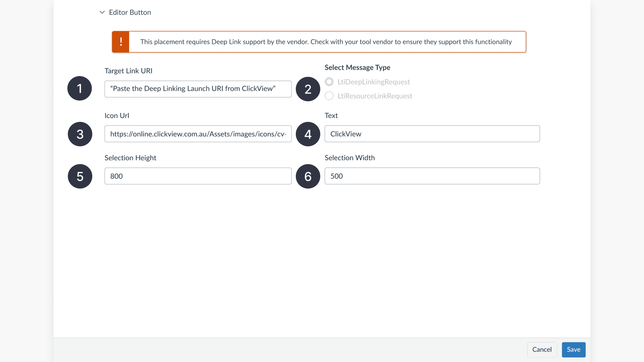Choose a message type under Select Message Type
This screenshot has height=362, width=644.
tap(329, 81)
